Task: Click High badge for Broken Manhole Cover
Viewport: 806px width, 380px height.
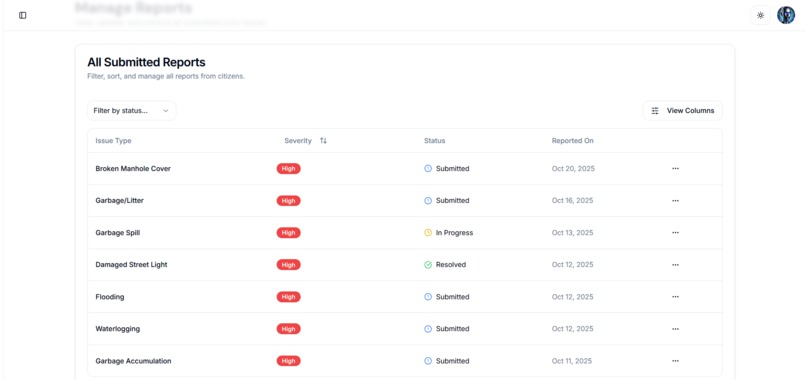Action: 288,169
